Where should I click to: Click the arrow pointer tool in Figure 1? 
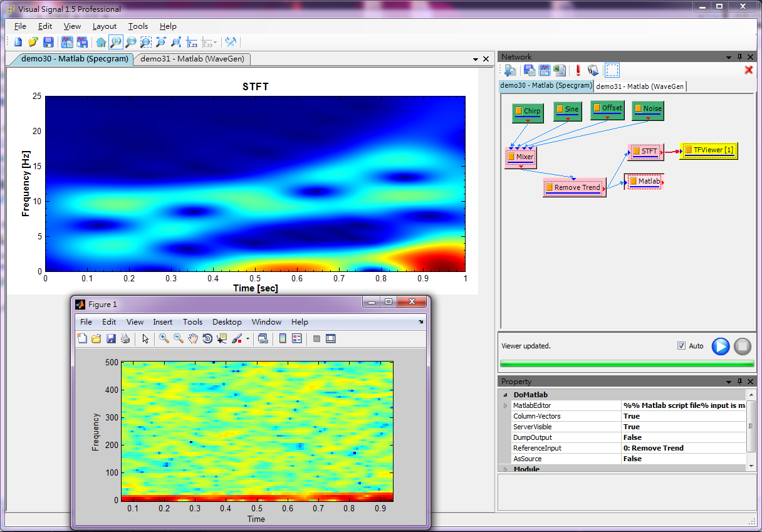145,338
